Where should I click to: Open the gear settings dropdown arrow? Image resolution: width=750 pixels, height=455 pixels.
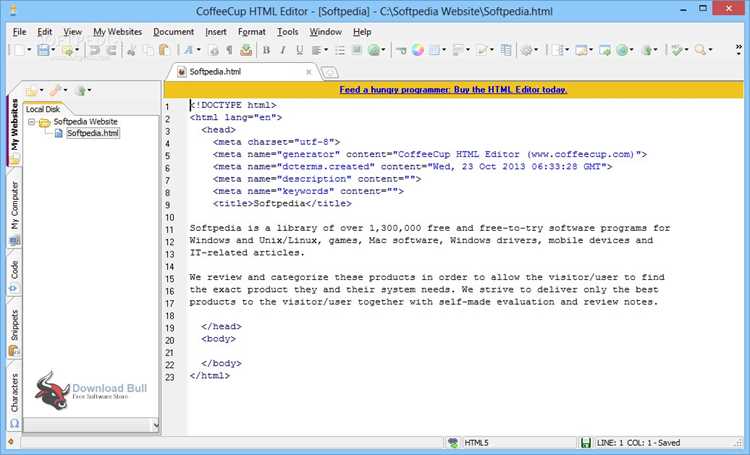(x=536, y=50)
